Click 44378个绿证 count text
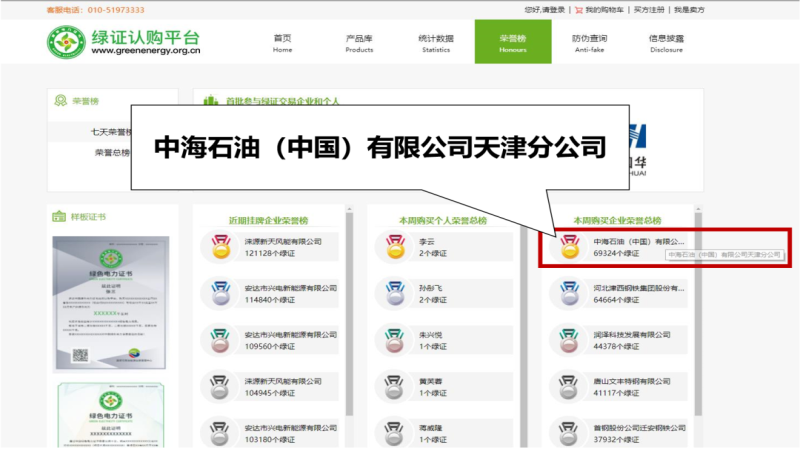The height and width of the screenshot is (450, 800). [616, 346]
